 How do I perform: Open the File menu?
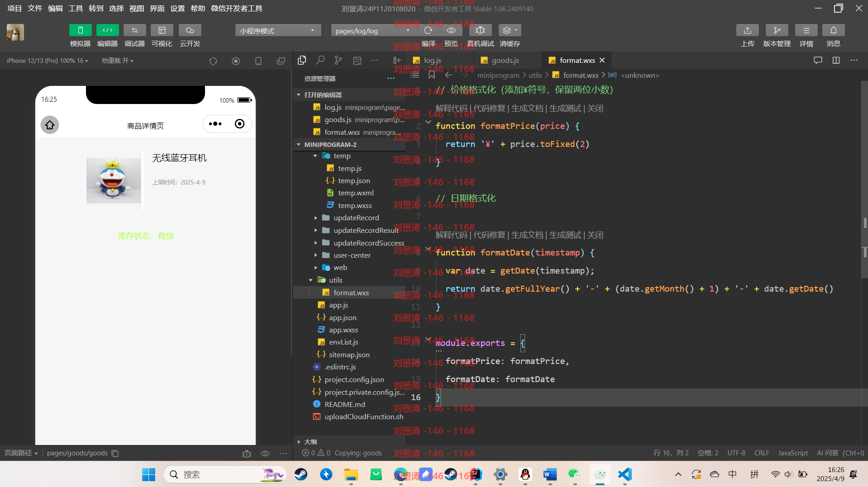click(35, 8)
